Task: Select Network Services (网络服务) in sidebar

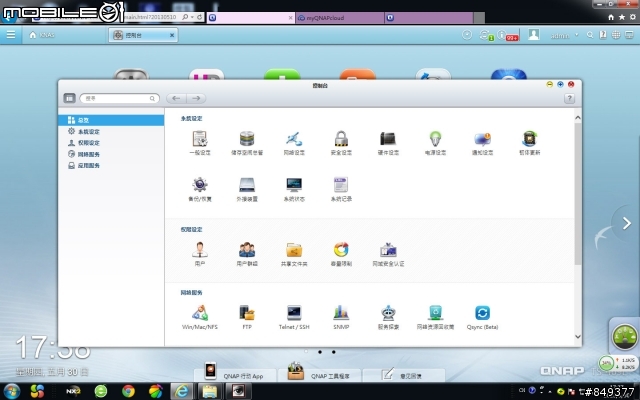Action: coord(111,154)
